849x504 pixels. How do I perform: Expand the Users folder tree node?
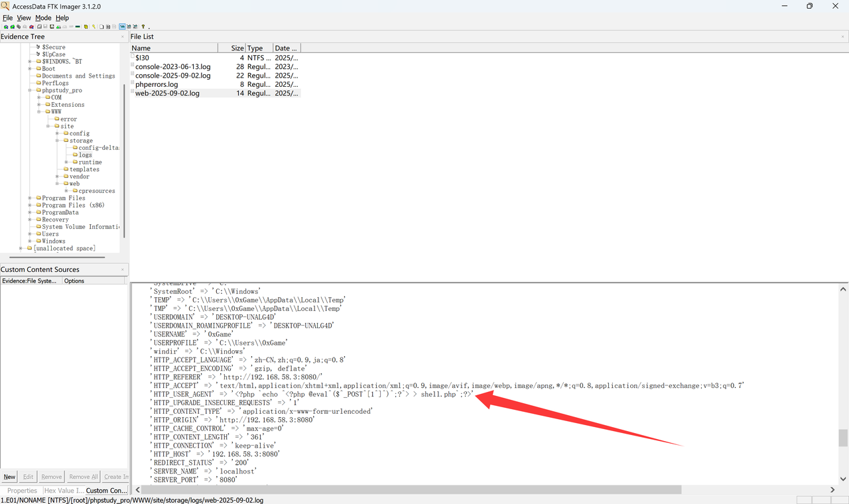click(30, 234)
